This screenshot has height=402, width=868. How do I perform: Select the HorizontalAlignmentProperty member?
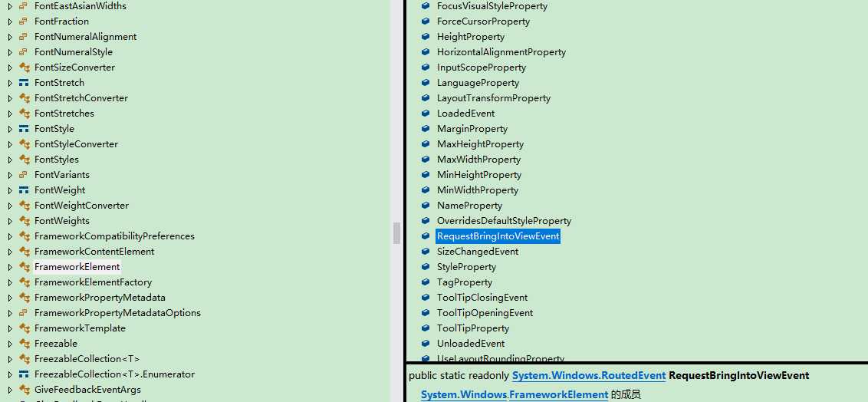pyautogui.click(x=501, y=52)
